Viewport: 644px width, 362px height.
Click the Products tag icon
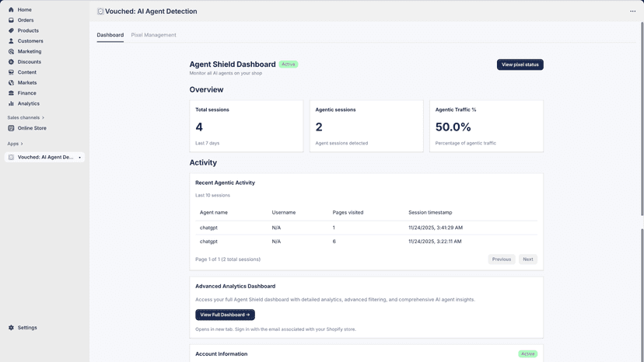(11, 30)
